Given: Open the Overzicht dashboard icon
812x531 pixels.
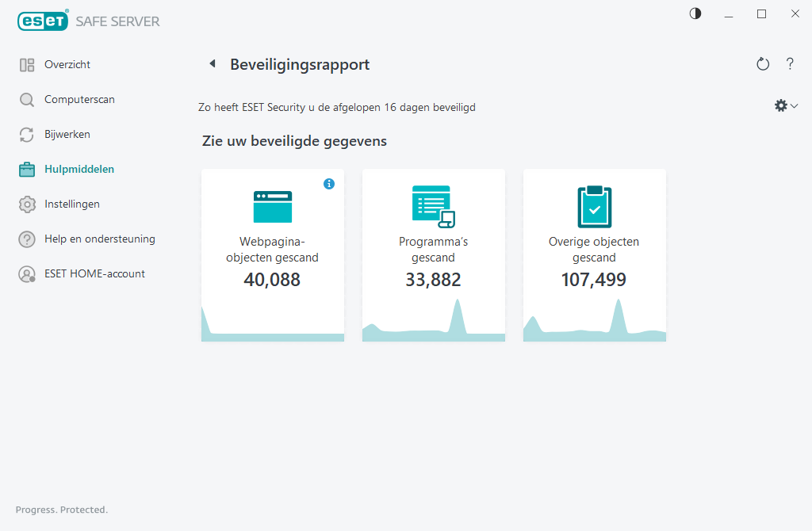Looking at the screenshot, I should coord(27,65).
